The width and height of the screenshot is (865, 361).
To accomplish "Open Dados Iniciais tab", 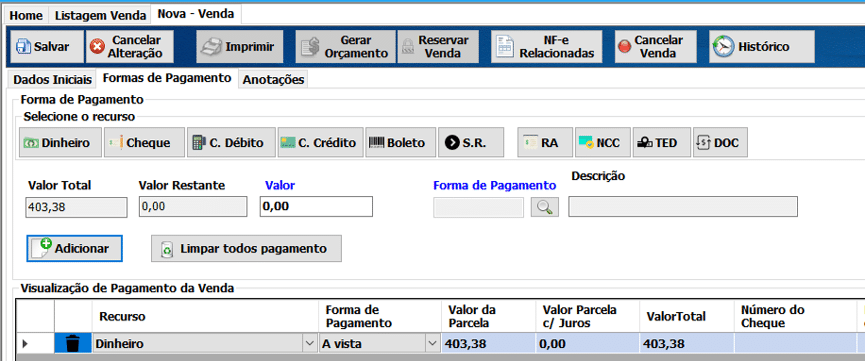I will point(52,79).
